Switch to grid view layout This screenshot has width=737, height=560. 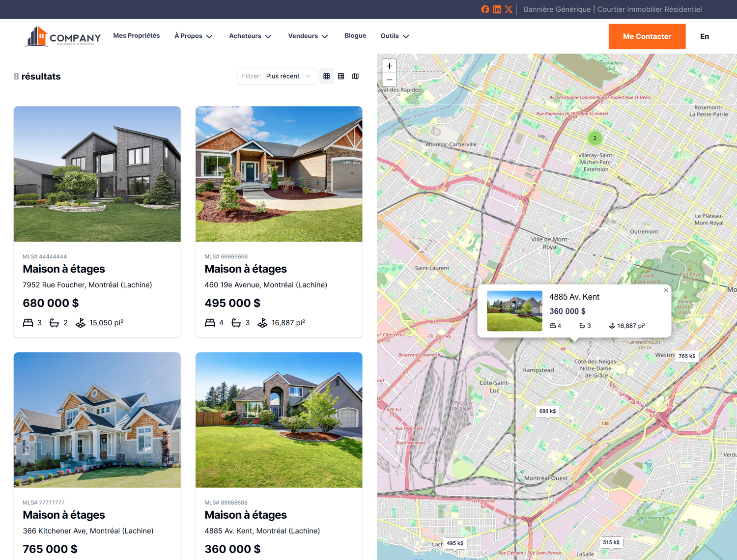(326, 76)
